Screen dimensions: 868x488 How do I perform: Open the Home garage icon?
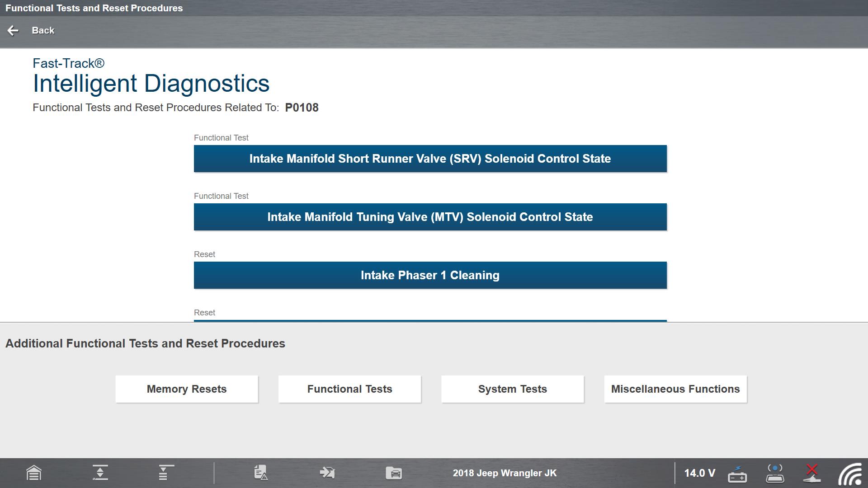pos(34,473)
